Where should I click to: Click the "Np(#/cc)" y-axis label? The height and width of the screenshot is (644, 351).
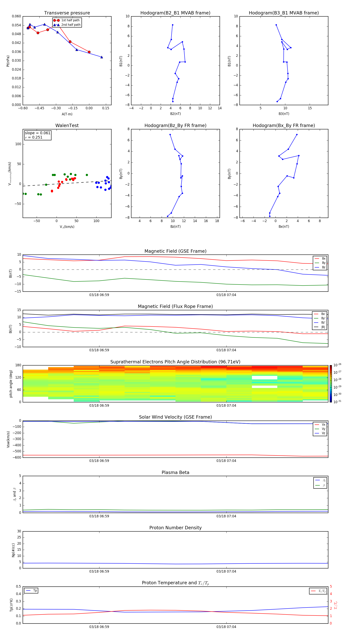pos(13,550)
